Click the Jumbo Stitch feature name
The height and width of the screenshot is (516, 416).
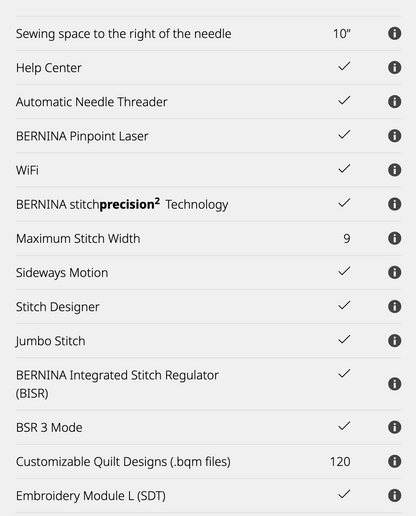point(50,341)
